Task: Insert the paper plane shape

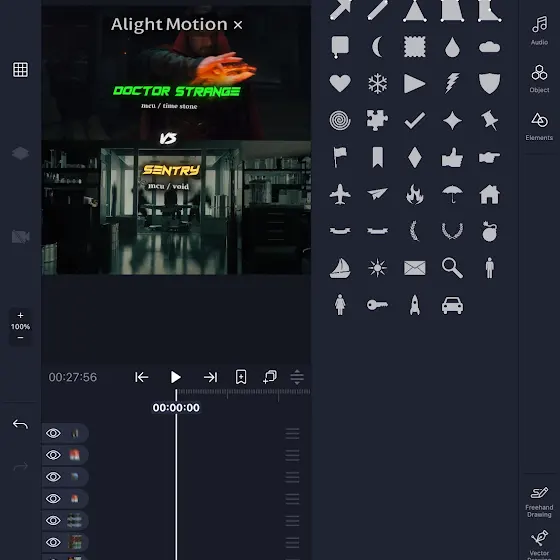Action: click(378, 194)
